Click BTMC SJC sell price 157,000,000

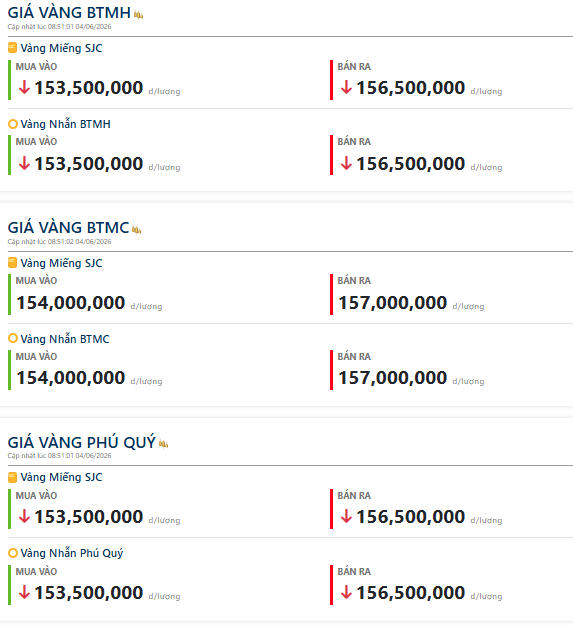pos(393,303)
